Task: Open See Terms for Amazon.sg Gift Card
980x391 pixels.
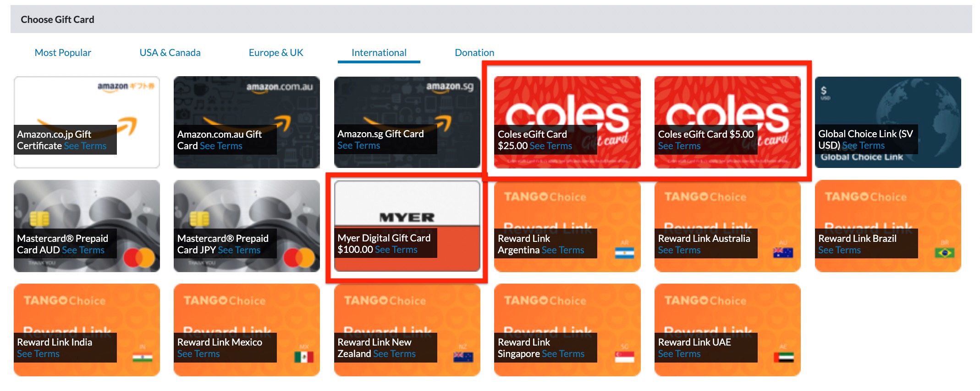Action: point(359,145)
